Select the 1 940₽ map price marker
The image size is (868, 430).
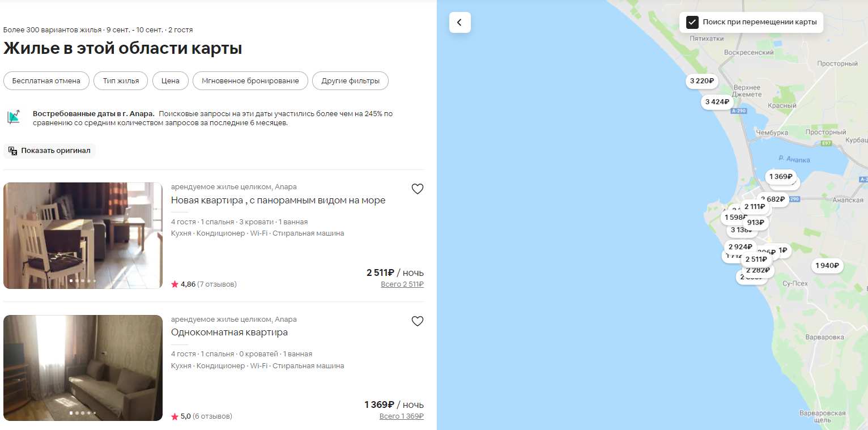(827, 266)
